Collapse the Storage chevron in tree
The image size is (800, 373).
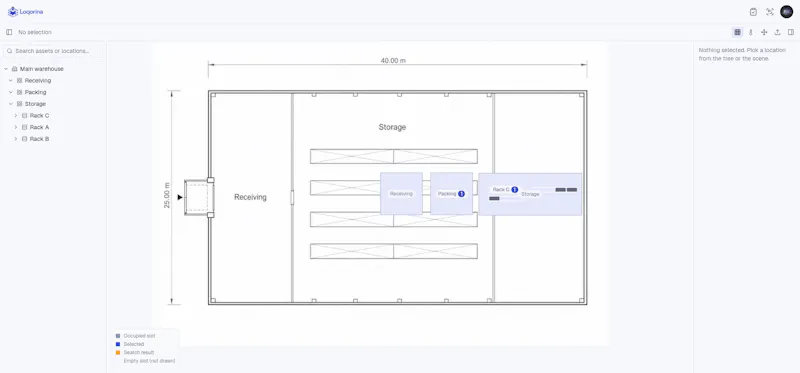[11, 104]
